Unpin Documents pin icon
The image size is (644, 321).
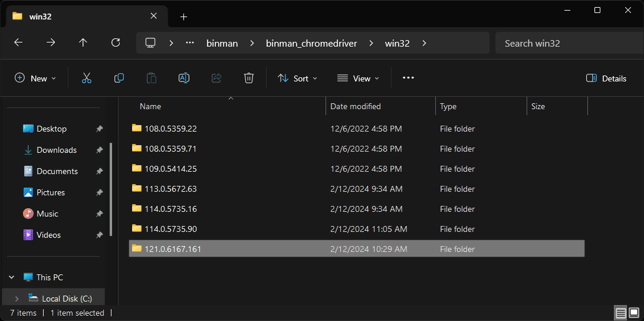[x=99, y=171]
